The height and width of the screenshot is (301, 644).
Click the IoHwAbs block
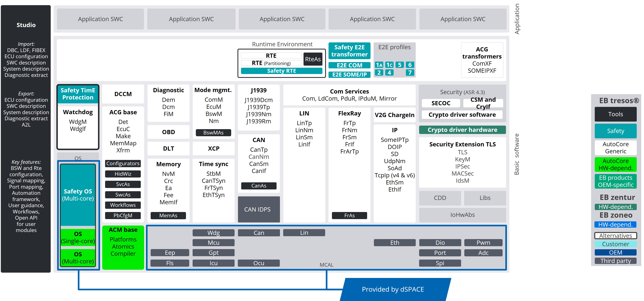[463, 215]
